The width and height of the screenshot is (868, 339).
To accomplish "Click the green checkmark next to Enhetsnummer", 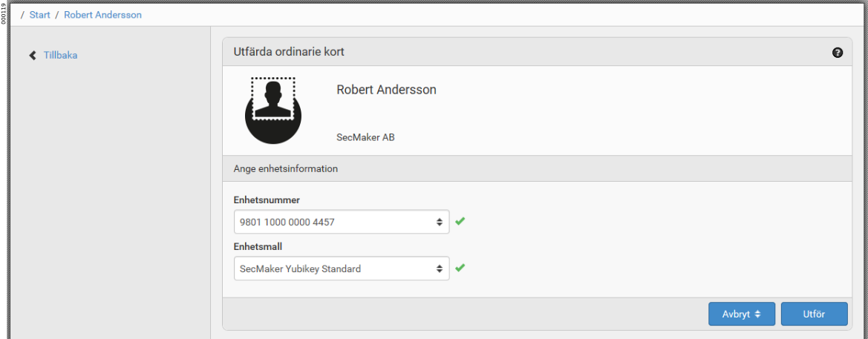I will [x=460, y=221].
